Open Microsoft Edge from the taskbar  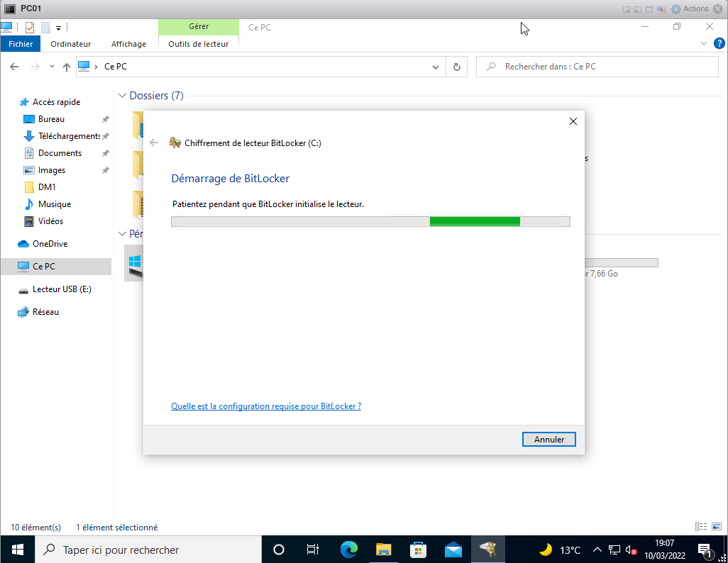pos(348,550)
